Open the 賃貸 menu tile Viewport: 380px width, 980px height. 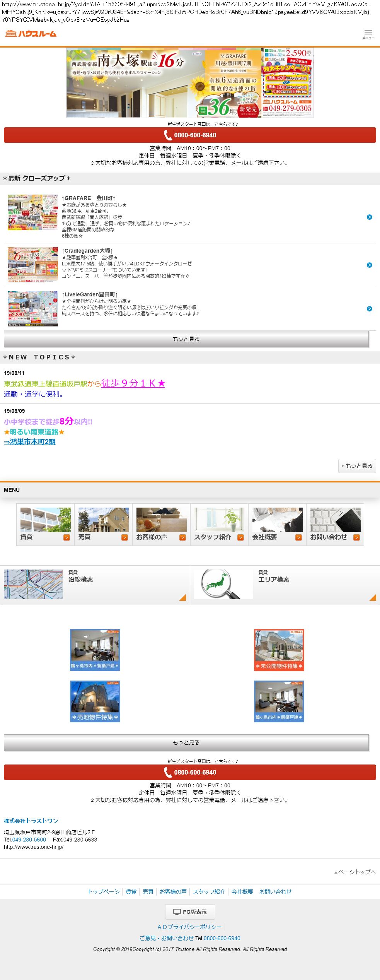pyautogui.click(x=45, y=524)
